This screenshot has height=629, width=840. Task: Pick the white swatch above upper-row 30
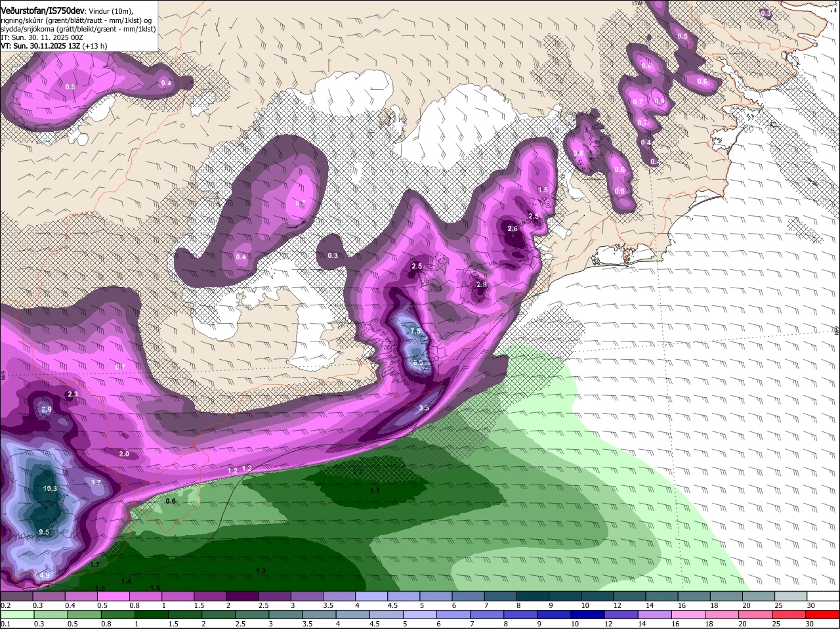coord(823,596)
